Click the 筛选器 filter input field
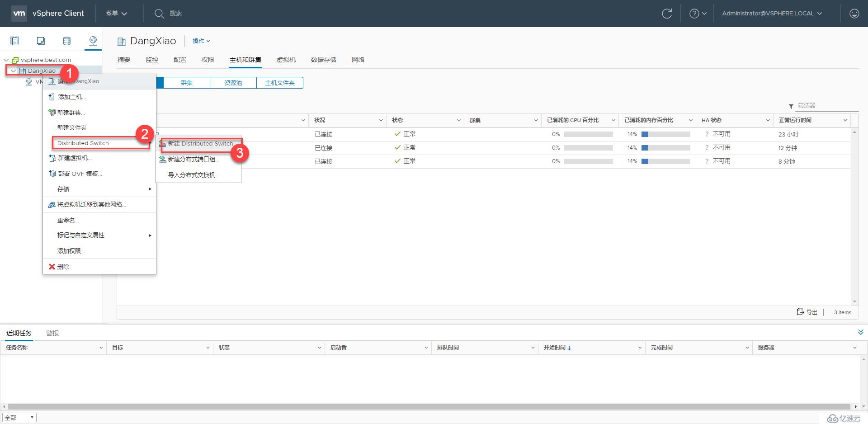Viewport: 868px width, 424px height. (x=827, y=105)
